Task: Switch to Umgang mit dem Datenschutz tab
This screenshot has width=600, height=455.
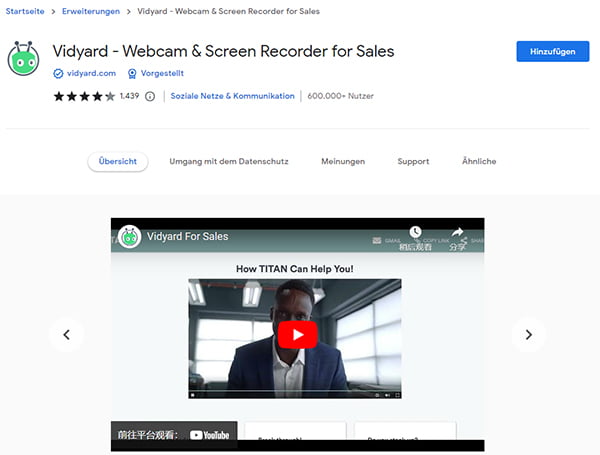Action: 229,161
